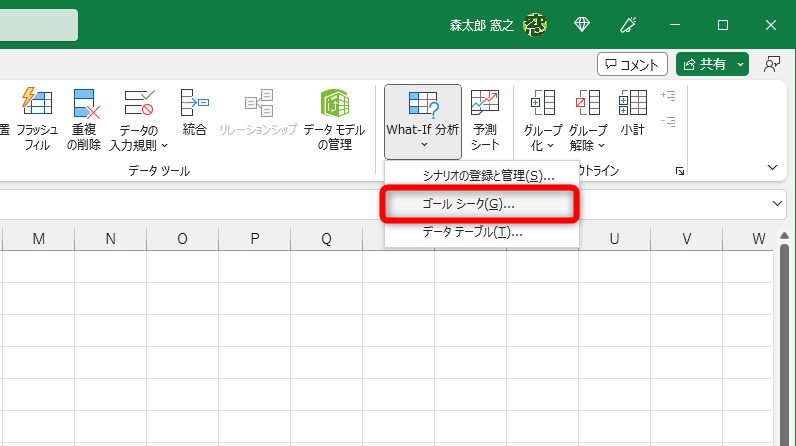Image resolution: width=796 pixels, height=446 pixels.
Task: Select column N header
Action: pyautogui.click(x=110, y=238)
